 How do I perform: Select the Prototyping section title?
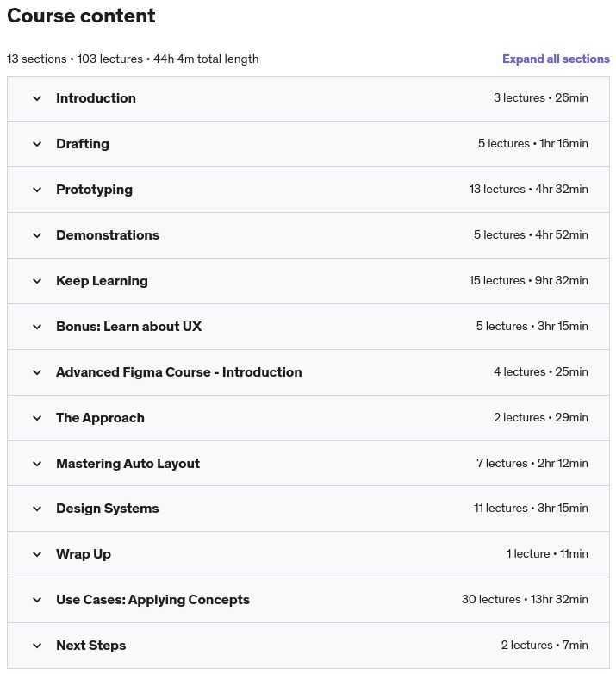(94, 190)
